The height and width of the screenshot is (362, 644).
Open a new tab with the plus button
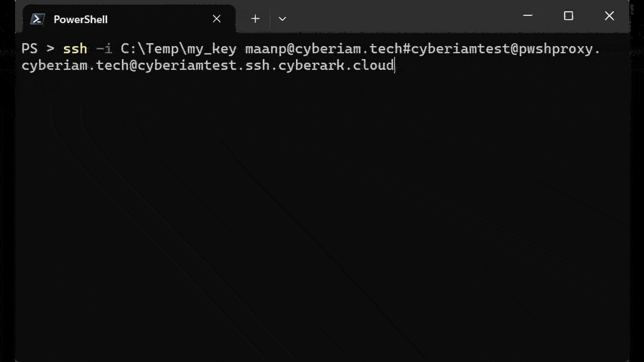click(255, 19)
